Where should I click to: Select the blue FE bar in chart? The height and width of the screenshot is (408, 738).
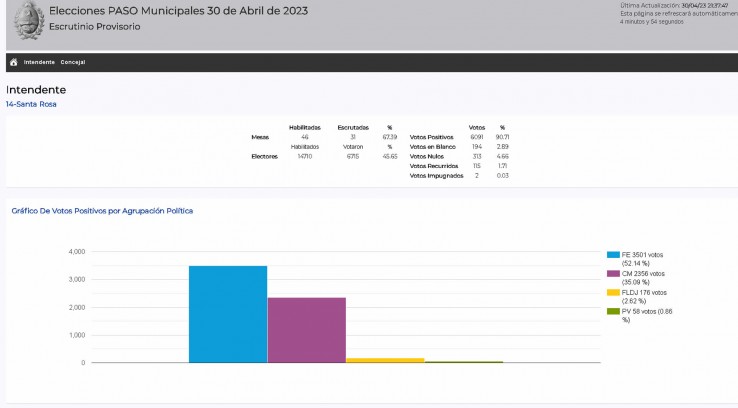[228, 313]
